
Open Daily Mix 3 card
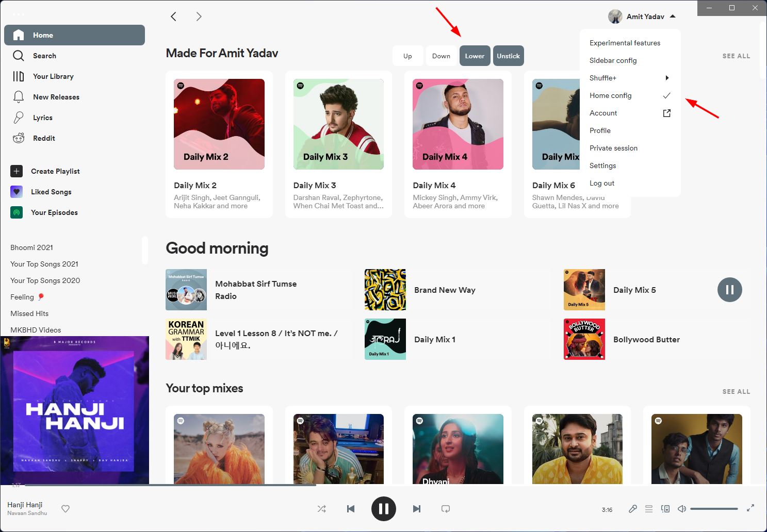point(338,144)
